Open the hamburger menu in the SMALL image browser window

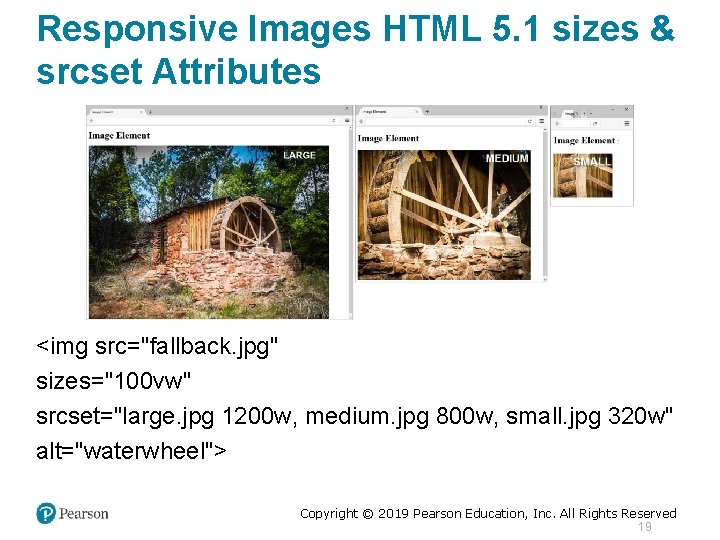pos(627,124)
